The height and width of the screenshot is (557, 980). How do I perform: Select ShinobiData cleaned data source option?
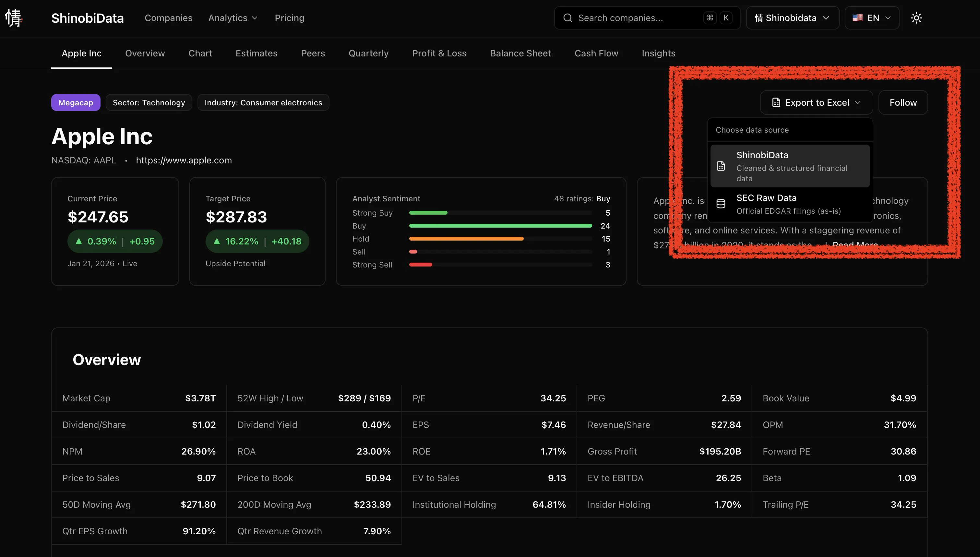pos(790,166)
